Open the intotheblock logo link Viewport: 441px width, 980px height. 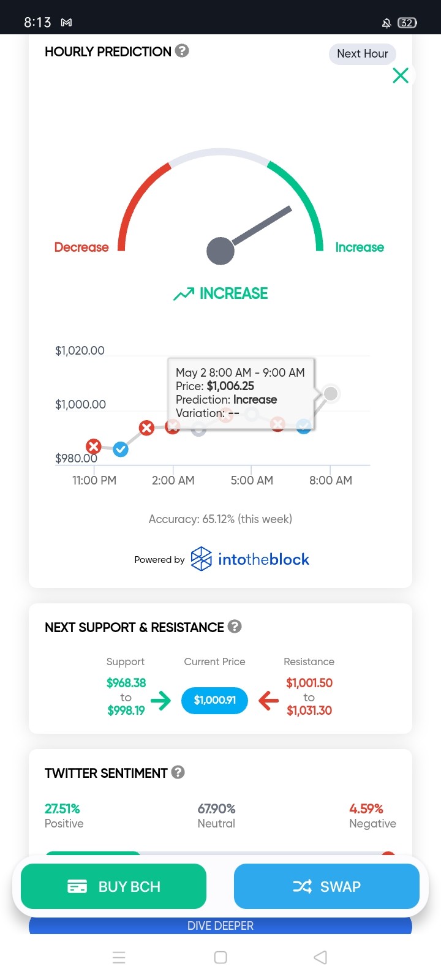(x=250, y=559)
